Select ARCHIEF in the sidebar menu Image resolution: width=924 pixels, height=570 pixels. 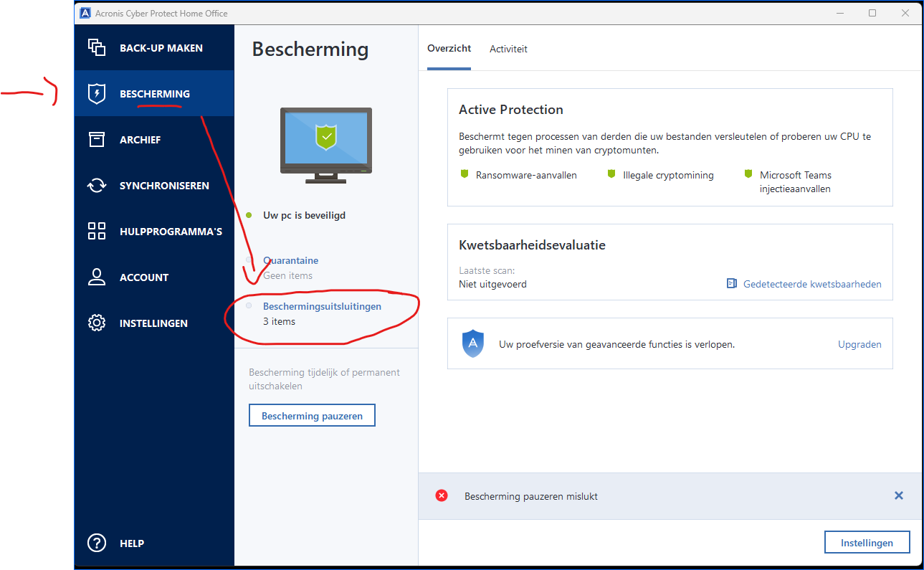click(154, 140)
